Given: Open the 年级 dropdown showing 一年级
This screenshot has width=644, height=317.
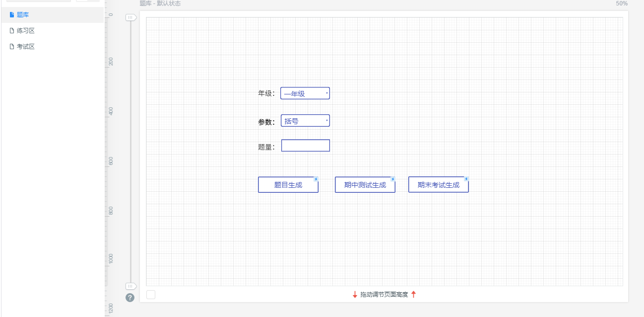Looking at the screenshot, I should [x=305, y=93].
